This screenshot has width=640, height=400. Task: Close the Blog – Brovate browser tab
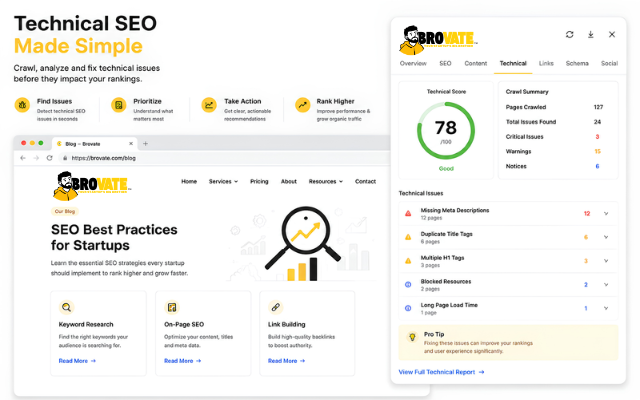[x=131, y=144]
